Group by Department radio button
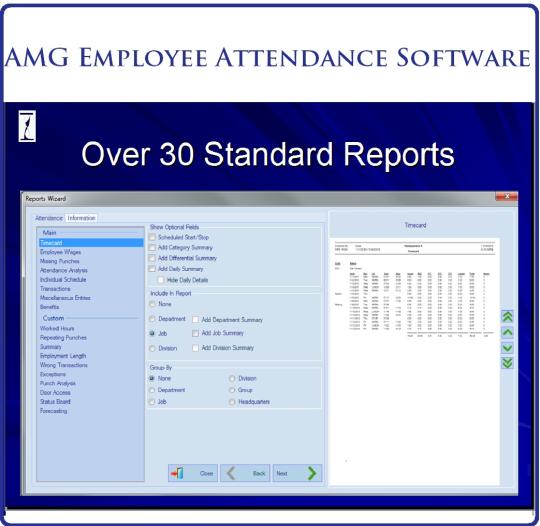The width and height of the screenshot is (540, 526). 152,390
